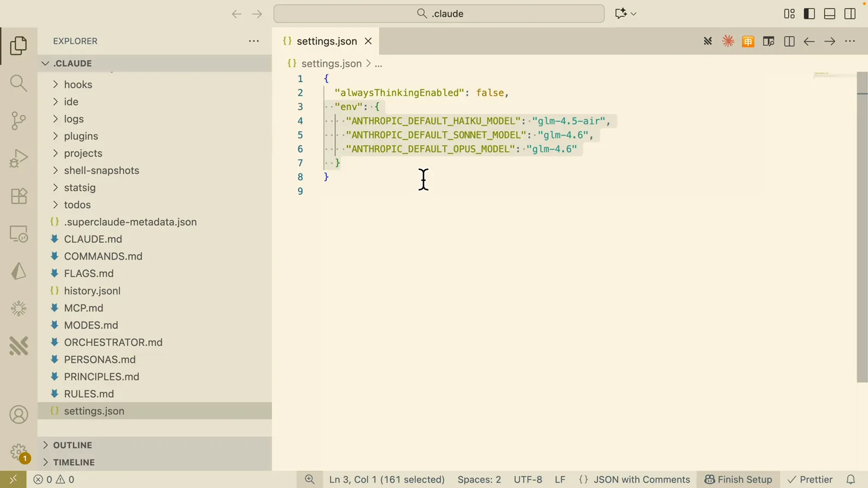
Task: Expand the TIMELINE section
Action: (x=155, y=463)
